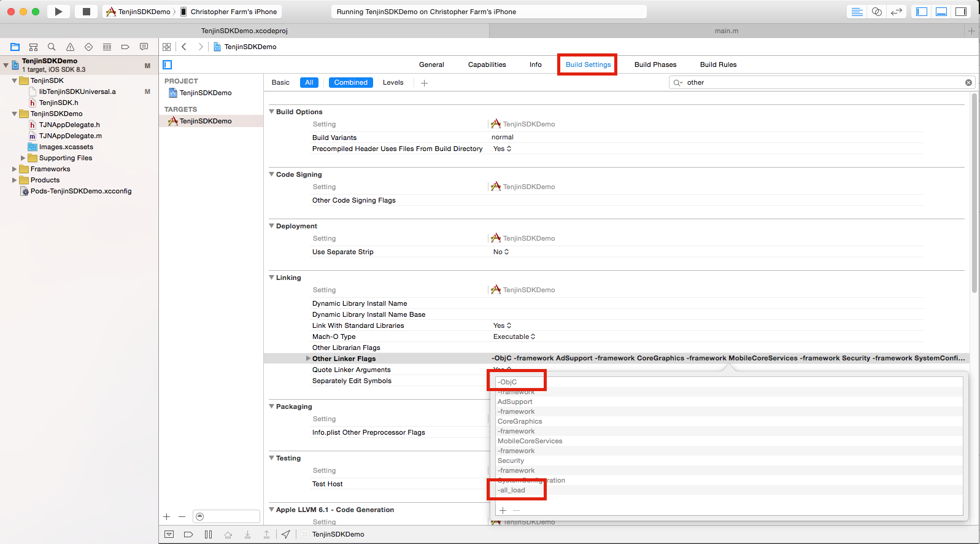The height and width of the screenshot is (544, 980).
Task: Add a target with bottom plus button
Action: tap(166, 516)
